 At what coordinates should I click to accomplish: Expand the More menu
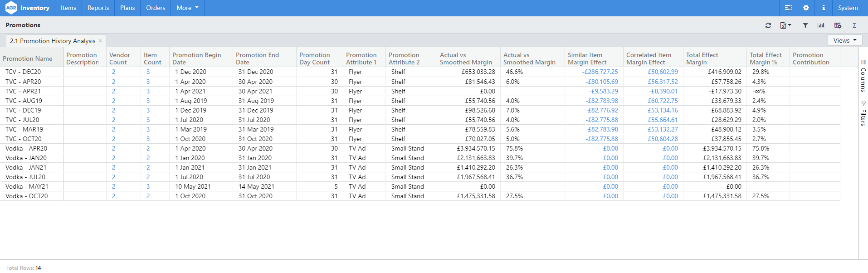tap(187, 8)
